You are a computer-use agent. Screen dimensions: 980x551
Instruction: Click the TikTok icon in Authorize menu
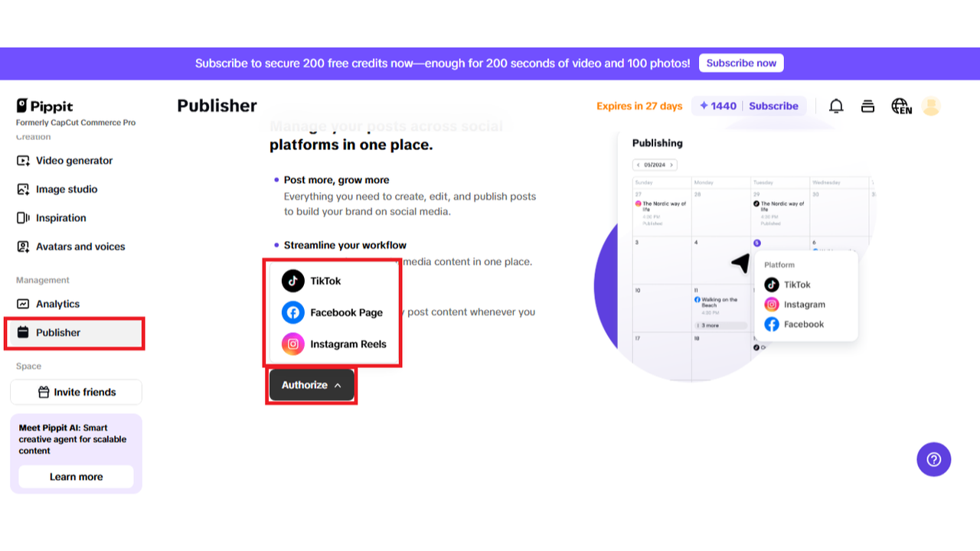click(293, 281)
